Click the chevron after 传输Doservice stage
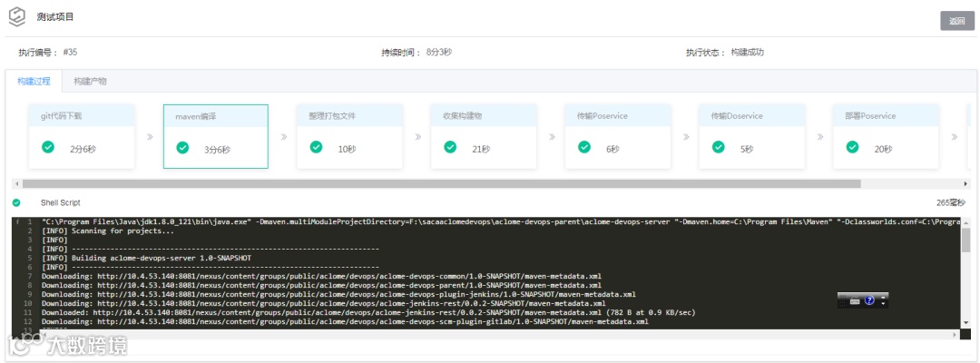 [820, 136]
